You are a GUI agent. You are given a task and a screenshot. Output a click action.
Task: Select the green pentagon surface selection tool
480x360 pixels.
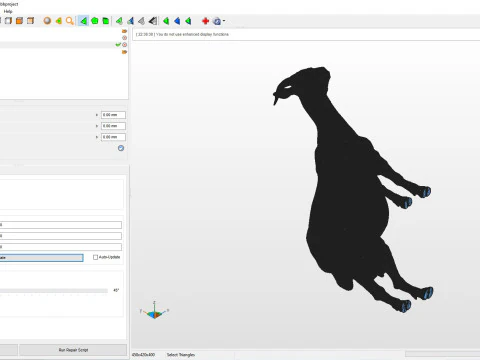tap(95, 21)
